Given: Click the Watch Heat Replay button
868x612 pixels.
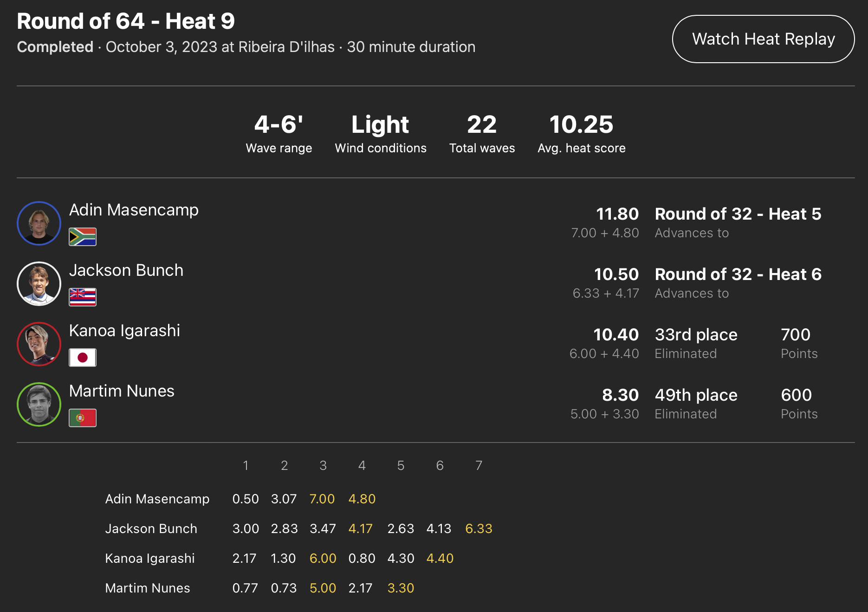Looking at the screenshot, I should 763,39.
